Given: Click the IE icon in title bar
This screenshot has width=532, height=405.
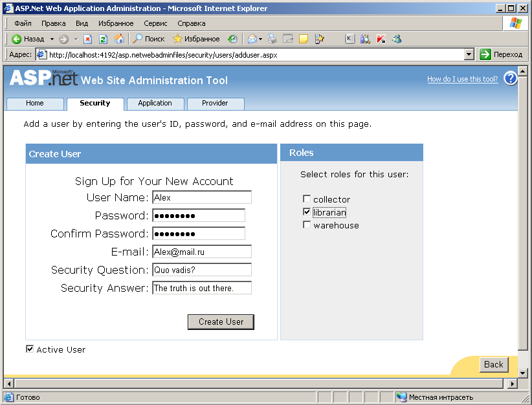Looking at the screenshot, I should point(8,8).
